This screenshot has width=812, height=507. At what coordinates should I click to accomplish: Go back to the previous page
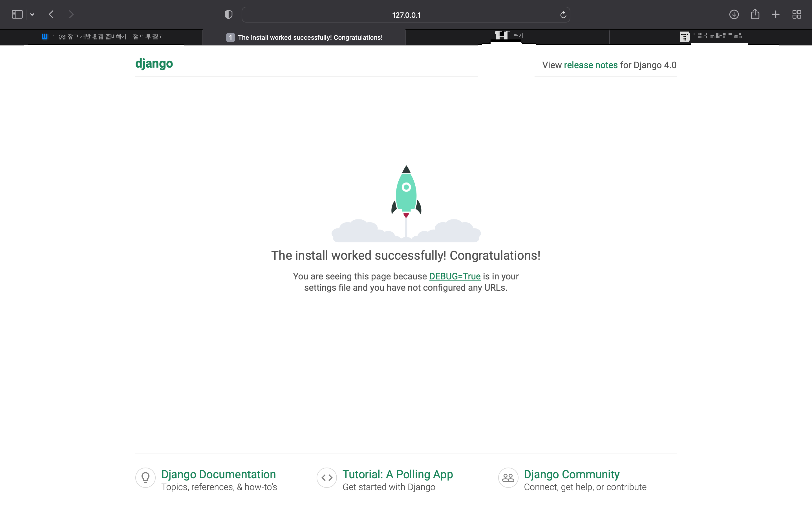51,14
